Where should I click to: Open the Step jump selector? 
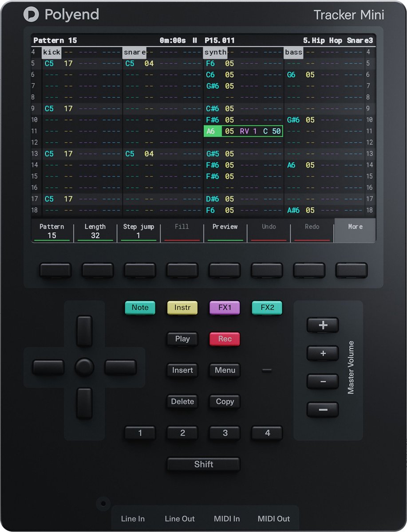point(138,230)
